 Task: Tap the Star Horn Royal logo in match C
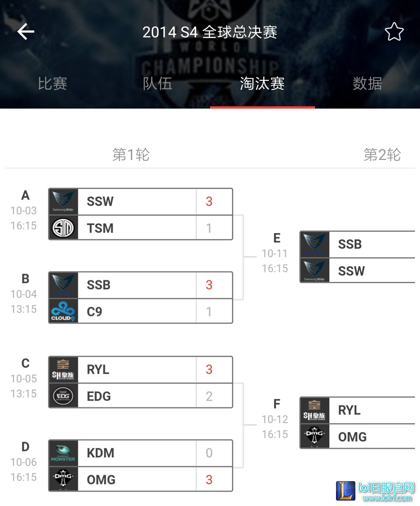[63, 369]
